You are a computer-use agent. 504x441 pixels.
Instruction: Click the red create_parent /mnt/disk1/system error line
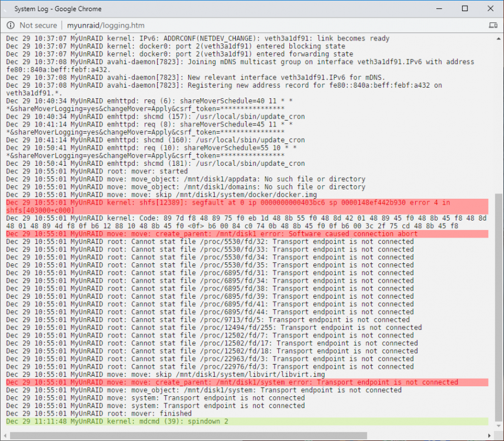[x=247, y=382]
